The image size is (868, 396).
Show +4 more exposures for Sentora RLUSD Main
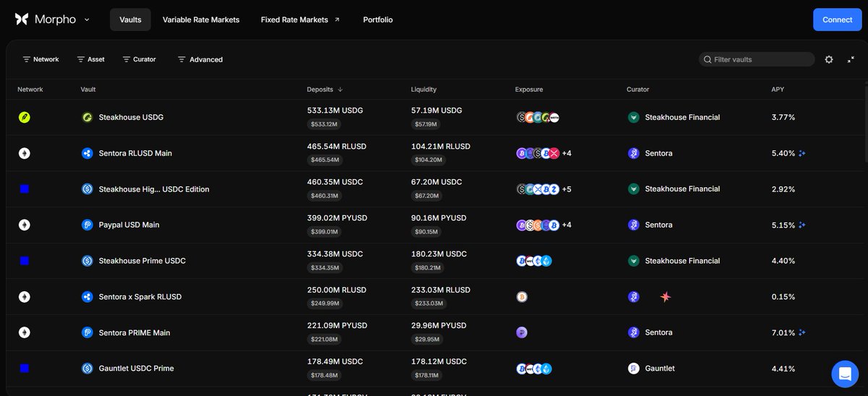566,153
